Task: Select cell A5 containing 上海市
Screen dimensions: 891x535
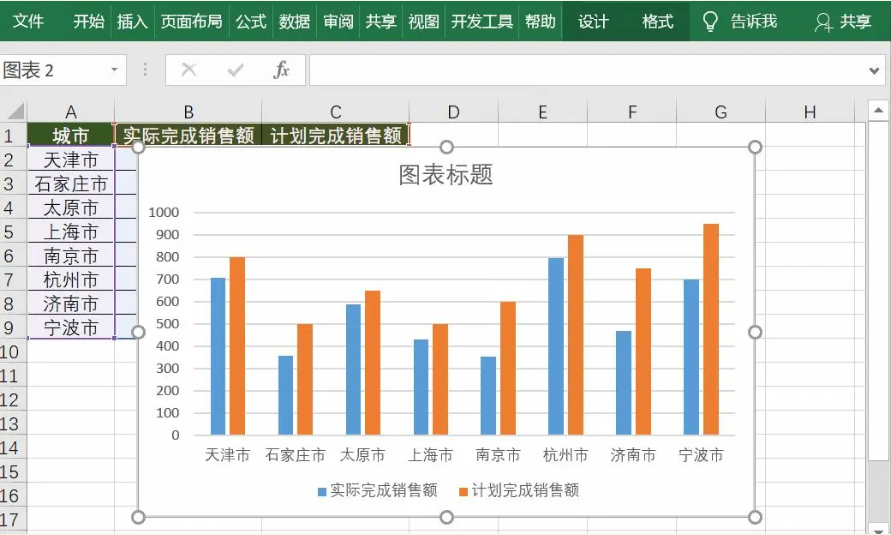Action: (x=71, y=232)
